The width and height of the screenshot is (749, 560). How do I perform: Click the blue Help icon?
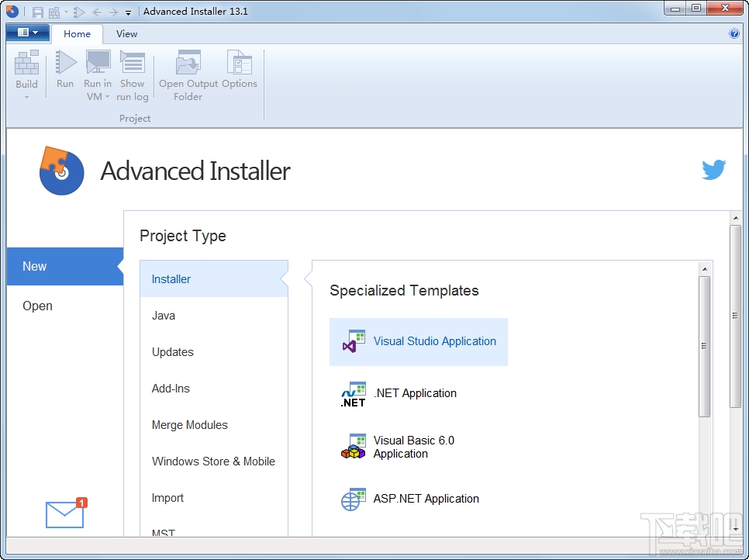[x=733, y=33]
